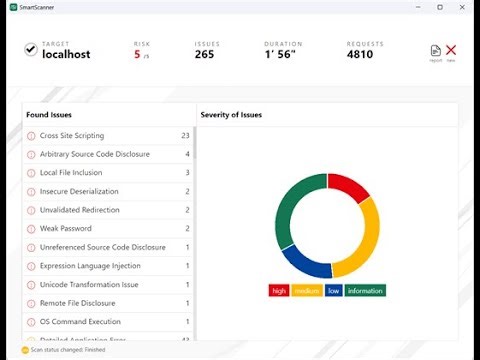Open the Remote File Disclosure issue

[108, 303]
